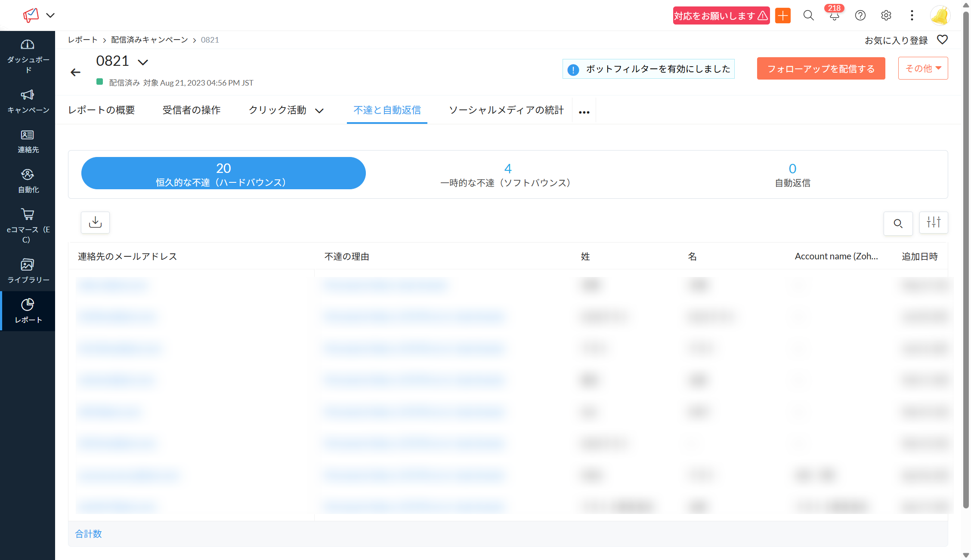Open the その他 dropdown button
This screenshot has width=971, height=560.
[x=923, y=68]
